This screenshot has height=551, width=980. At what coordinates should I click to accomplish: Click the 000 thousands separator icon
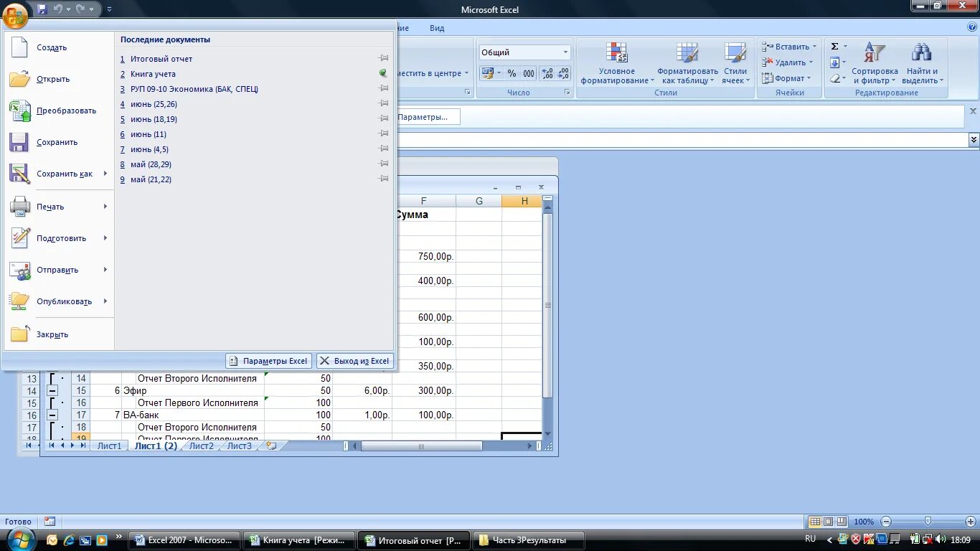point(529,73)
